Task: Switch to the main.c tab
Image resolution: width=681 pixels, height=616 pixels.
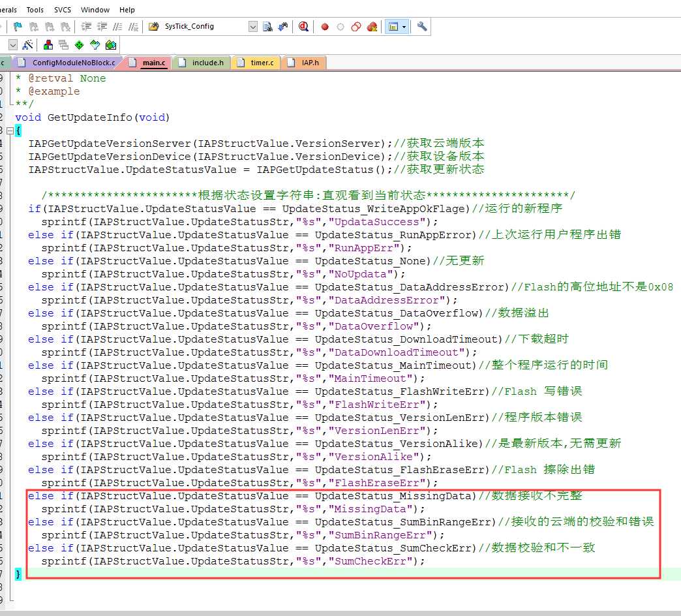Action: [147, 63]
